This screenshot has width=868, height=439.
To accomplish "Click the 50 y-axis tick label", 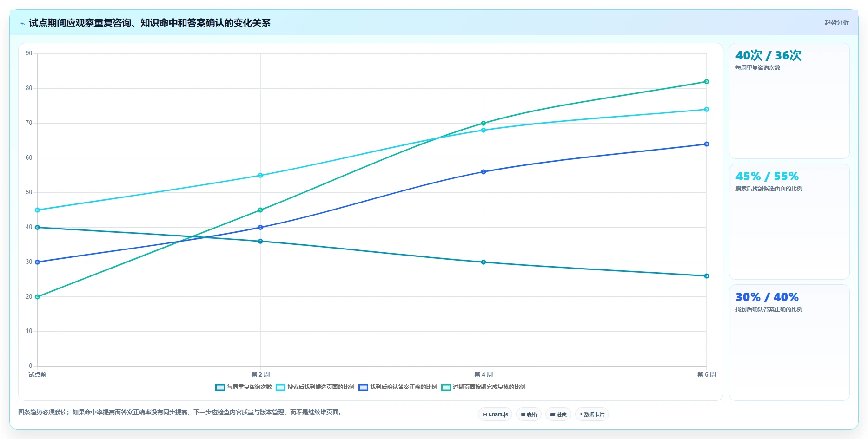I will click(x=29, y=192).
